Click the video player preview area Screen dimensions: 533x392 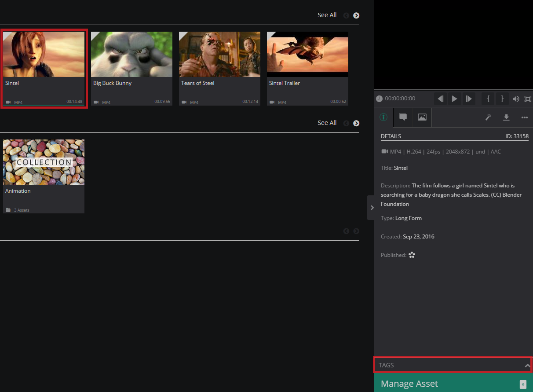[453, 44]
